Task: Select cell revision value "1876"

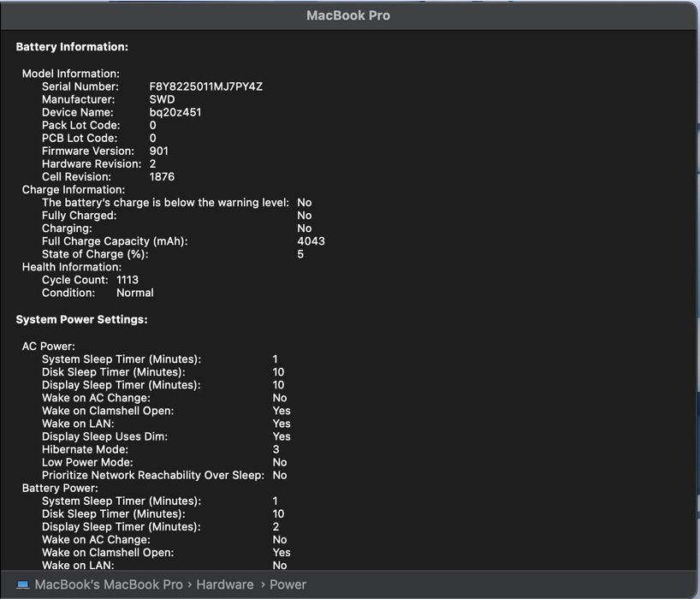Action: click(x=162, y=177)
